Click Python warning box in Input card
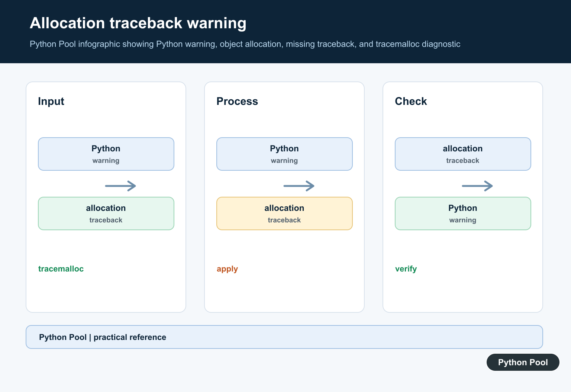This screenshot has height=392, width=571. [x=106, y=154]
